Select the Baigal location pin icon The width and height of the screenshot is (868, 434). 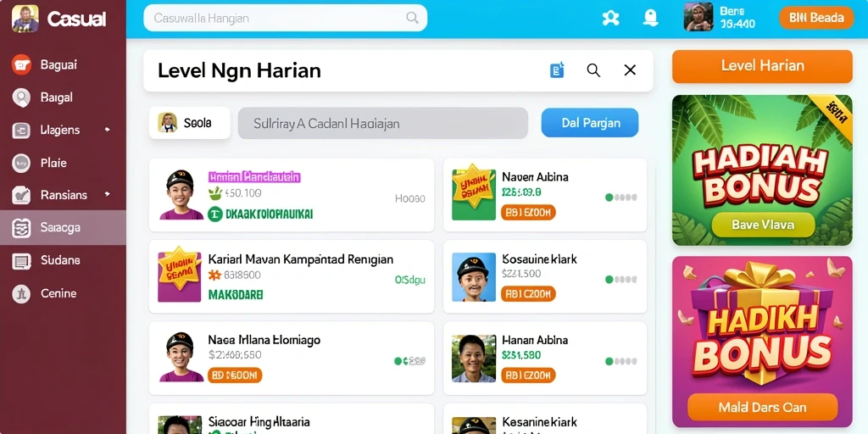[21, 97]
